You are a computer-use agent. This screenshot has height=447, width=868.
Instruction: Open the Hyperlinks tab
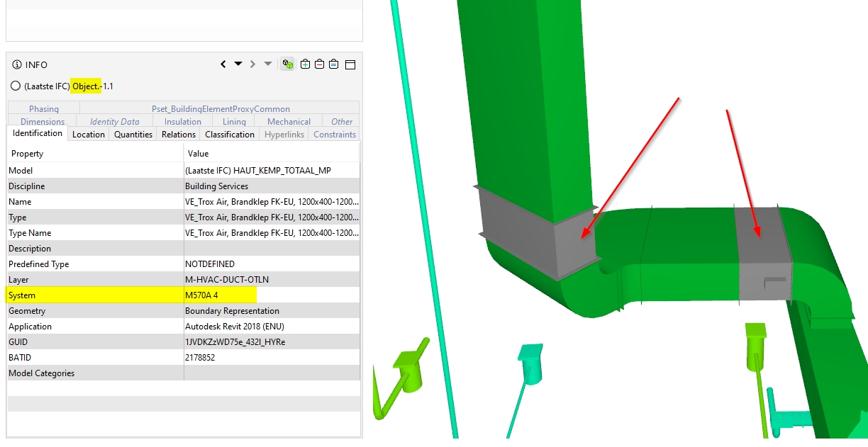pyautogui.click(x=284, y=134)
